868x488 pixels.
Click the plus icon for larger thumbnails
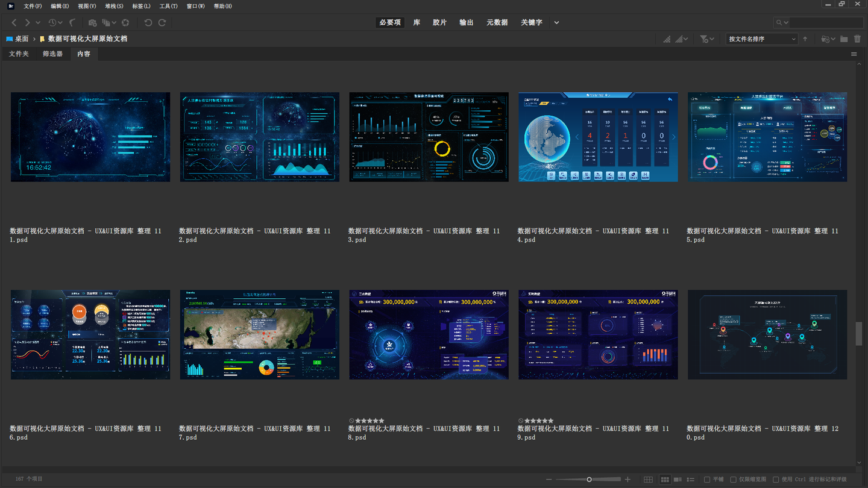pos(627,480)
